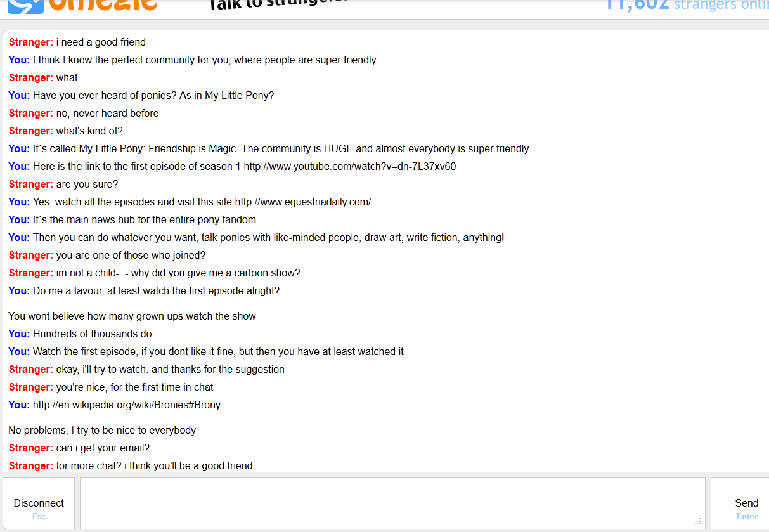Open the equestriadaily.com link

302,202
